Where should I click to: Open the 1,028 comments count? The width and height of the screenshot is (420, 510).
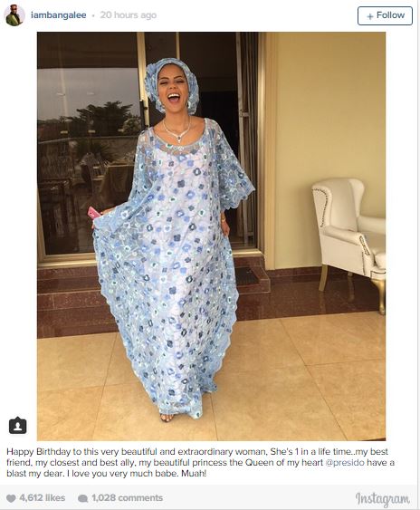click(x=127, y=498)
